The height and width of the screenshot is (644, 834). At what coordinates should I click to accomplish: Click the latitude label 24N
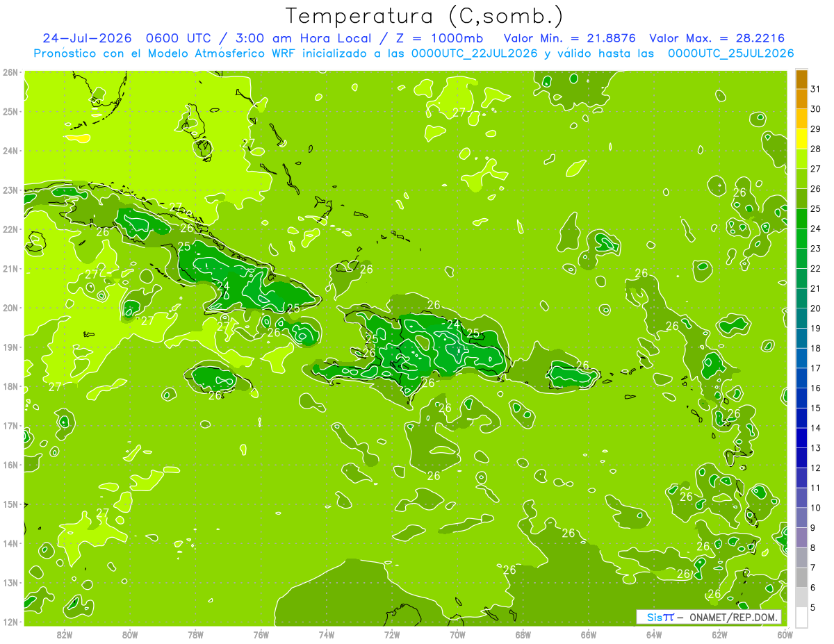pyautogui.click(x=10, y=151)
